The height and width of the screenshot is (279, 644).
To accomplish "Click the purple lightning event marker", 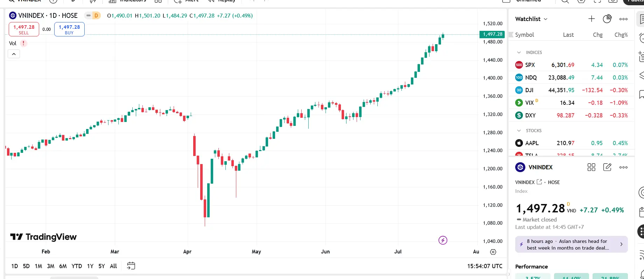I will [443, 240].
